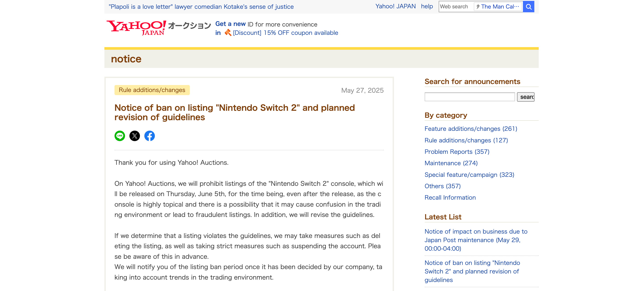Click the discount coupon hammer icon
The image size is (644, 291).
click(228, 33)
